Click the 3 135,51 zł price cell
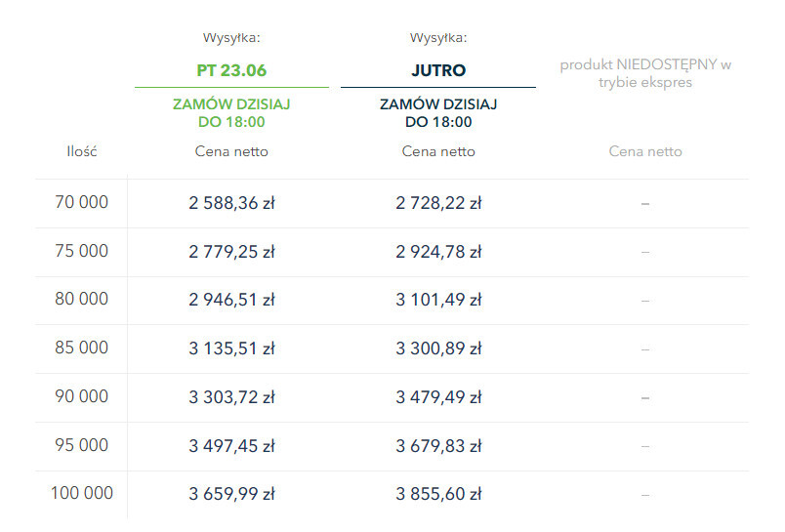Viewport: 785px width, 532px height. point(231,348)
